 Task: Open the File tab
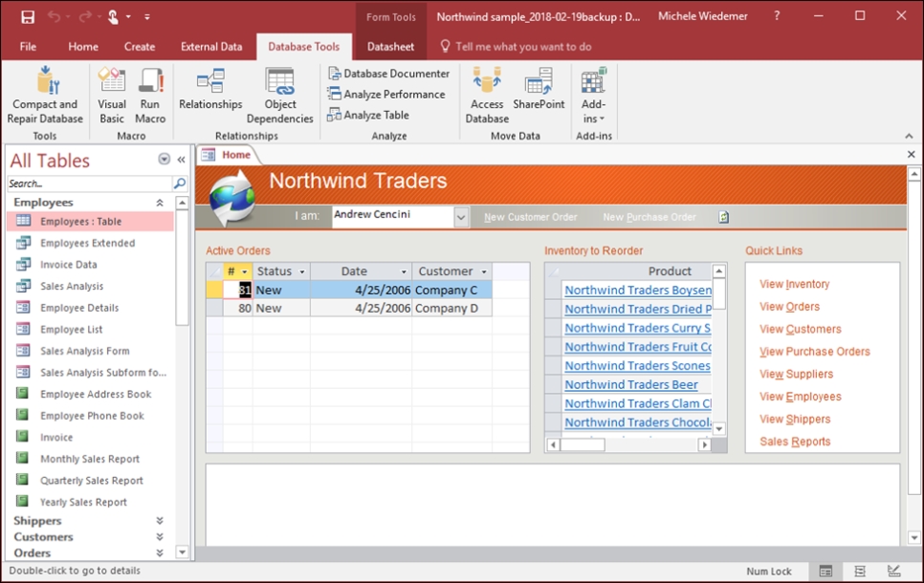point(28,47)
